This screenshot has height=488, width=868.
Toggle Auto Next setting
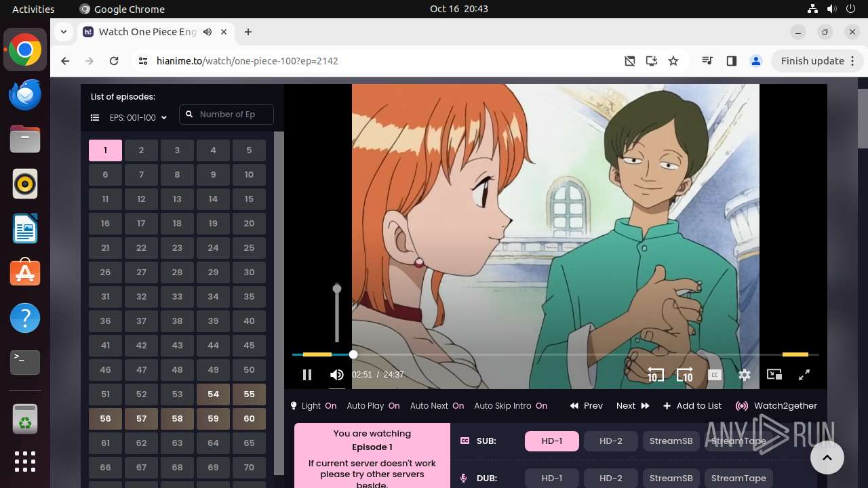pyautogui.click(x=437, y=406)
